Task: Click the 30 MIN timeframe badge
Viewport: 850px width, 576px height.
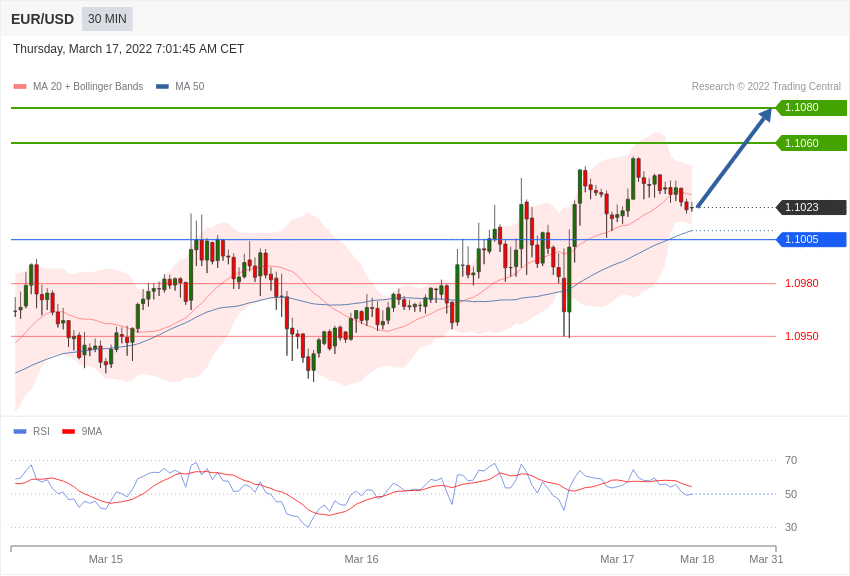Action: 107,19
